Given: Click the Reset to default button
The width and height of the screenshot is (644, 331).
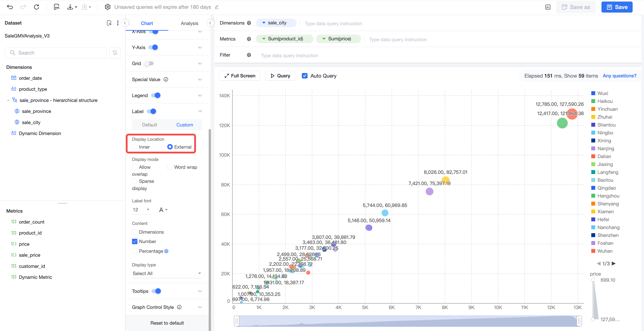Looking at the screenshot, I should 167,323.
